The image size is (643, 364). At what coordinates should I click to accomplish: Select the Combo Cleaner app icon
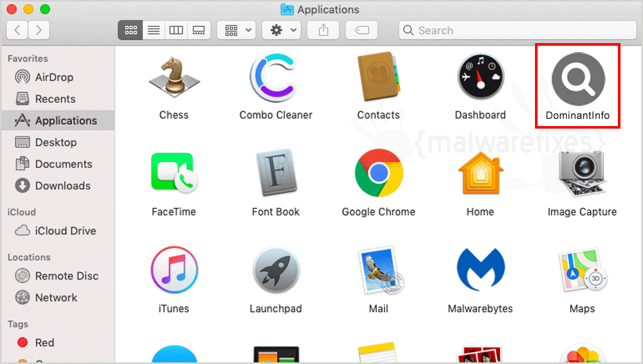click(x=275, y=78)
